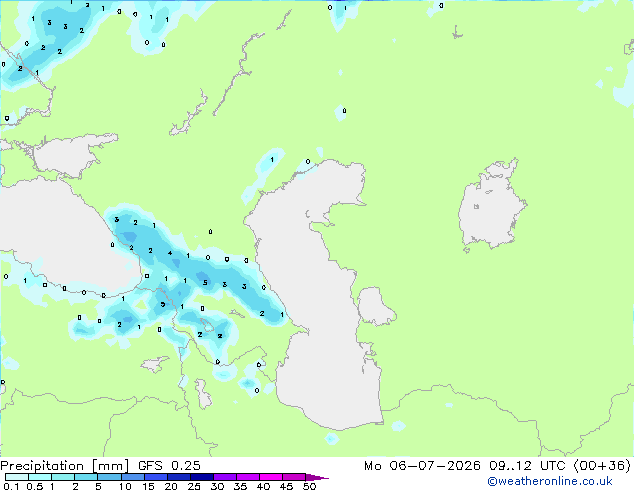Click the '35' legend scale label
The width and height of the screenshot is (634, 490).
[x=241, y=486]
